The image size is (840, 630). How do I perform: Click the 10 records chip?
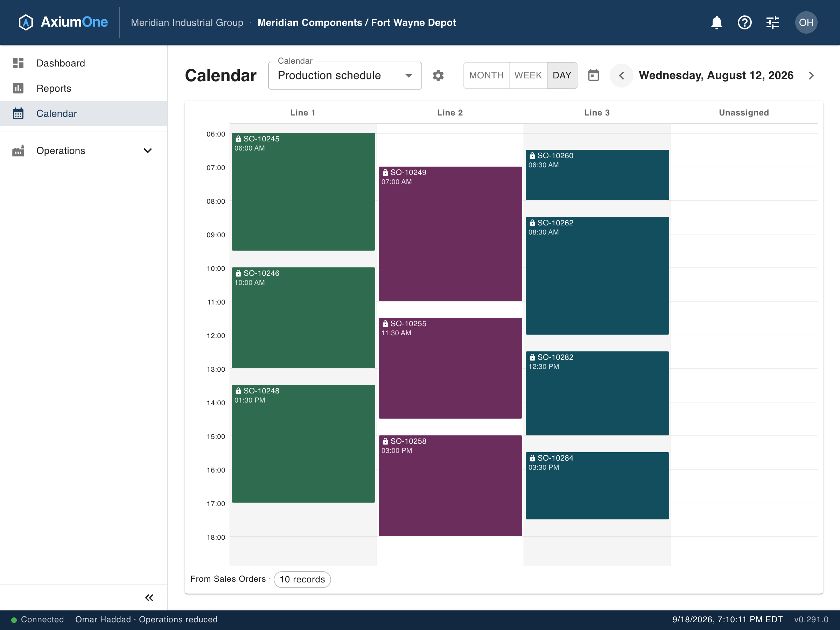(302, 580)
